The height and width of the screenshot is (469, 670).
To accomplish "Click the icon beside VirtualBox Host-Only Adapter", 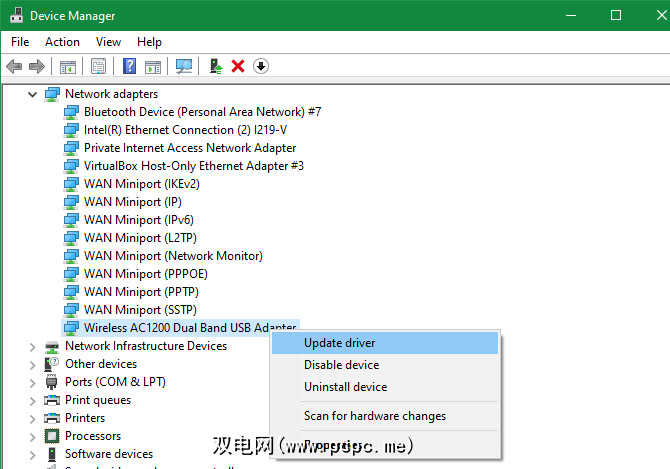I will click(71, 166).
